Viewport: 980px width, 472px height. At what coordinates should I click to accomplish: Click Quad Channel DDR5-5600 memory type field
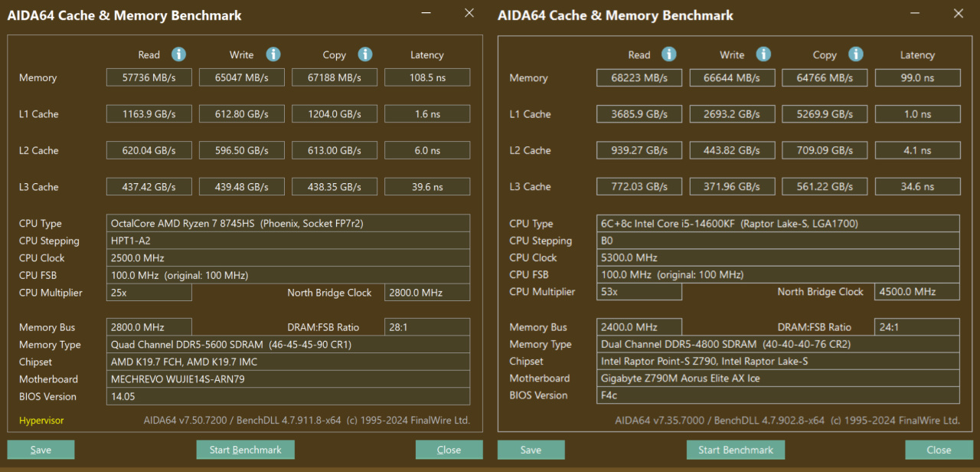288,345
